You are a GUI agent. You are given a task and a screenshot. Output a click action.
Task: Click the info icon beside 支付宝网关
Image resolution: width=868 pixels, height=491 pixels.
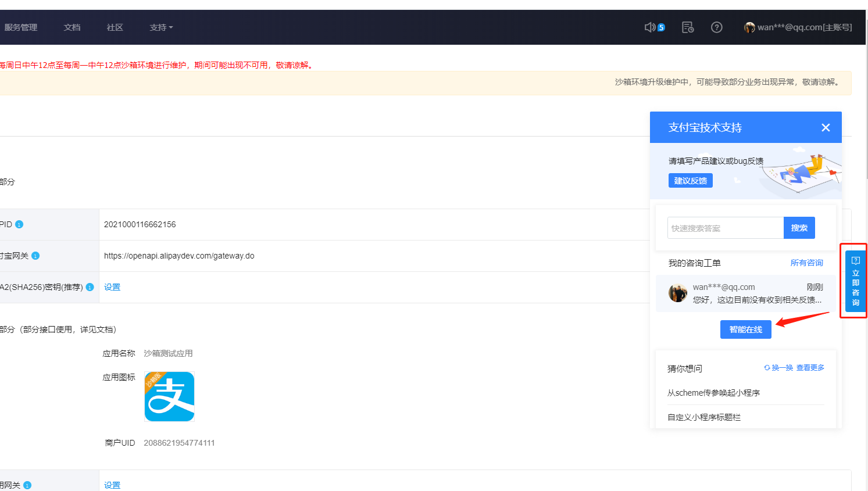[35, 256]
